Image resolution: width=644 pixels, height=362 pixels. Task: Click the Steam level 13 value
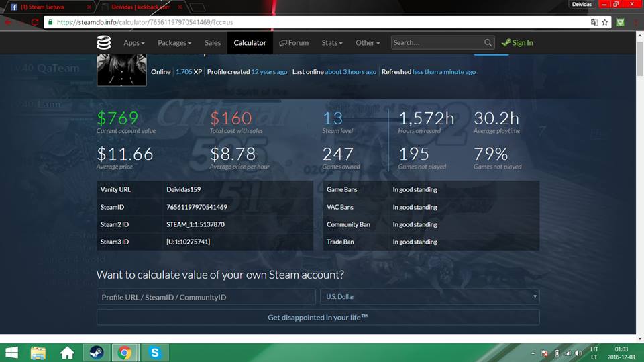(333, 118)
